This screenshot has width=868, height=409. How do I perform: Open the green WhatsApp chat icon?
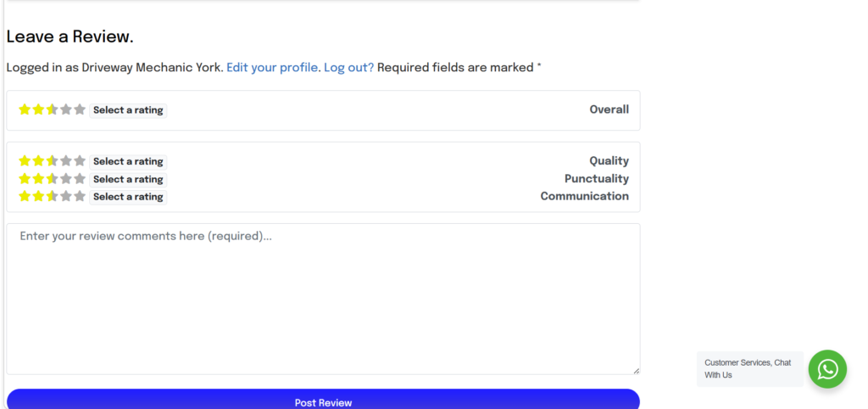[x=826, y=369]
